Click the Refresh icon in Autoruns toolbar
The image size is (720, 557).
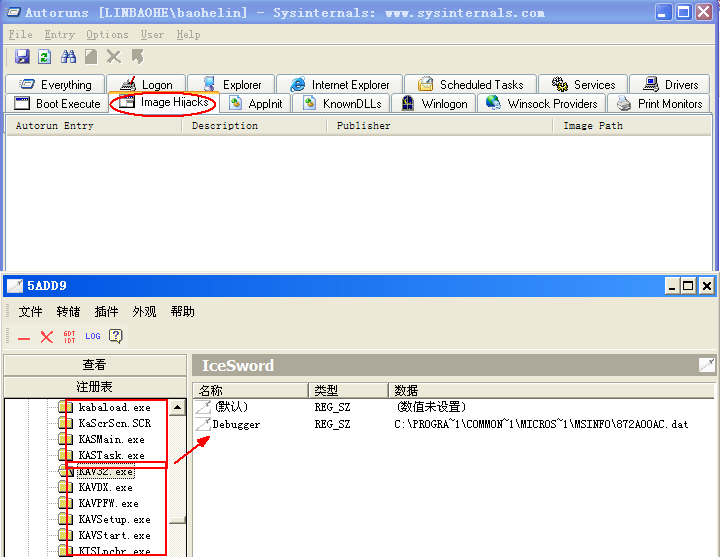(x=45, y=56)
